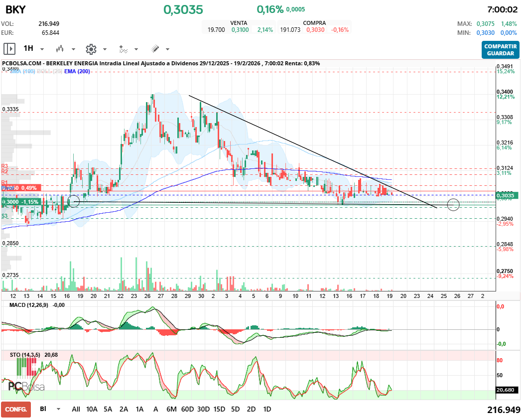Open the chart settings gear icon
This screenshot has width=527, height=420.
coord(91,49)
